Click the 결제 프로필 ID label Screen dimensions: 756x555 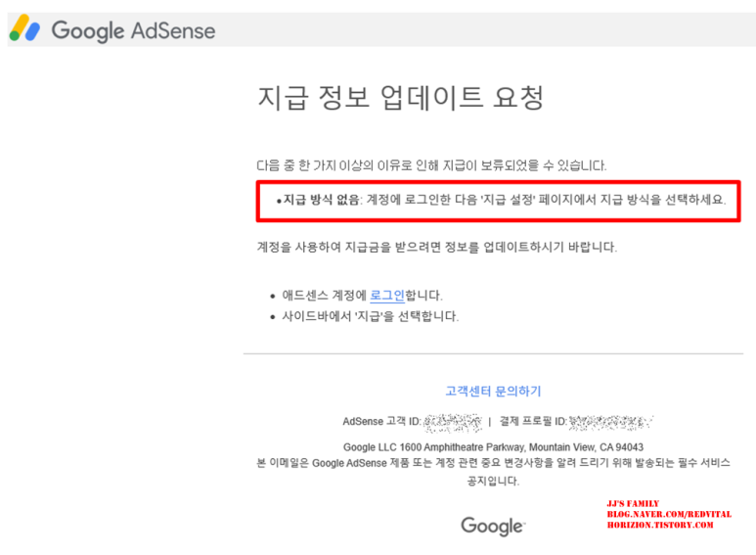533,421
